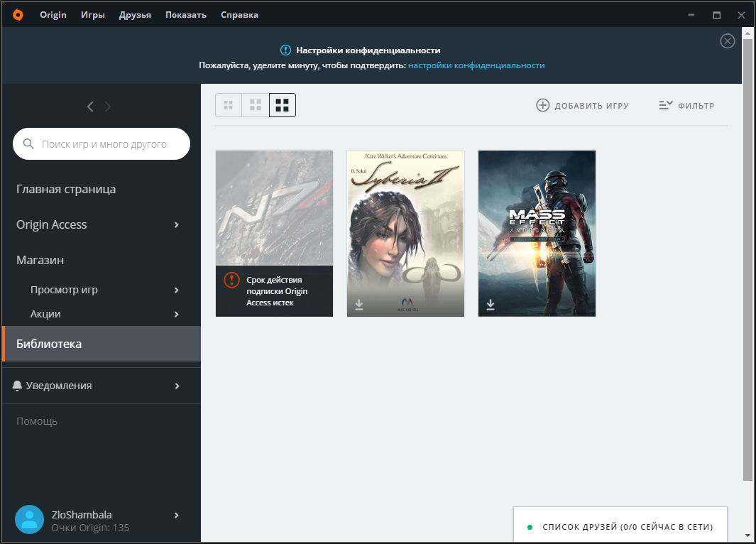Click the search magnifier icon
Screen dimensions: 756x544
pyautogui.click(x=28, y=143)
